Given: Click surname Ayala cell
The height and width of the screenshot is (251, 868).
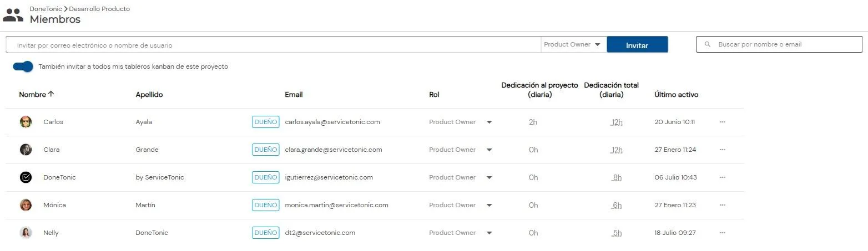Looking at the screenshot, I should [144, 122].
